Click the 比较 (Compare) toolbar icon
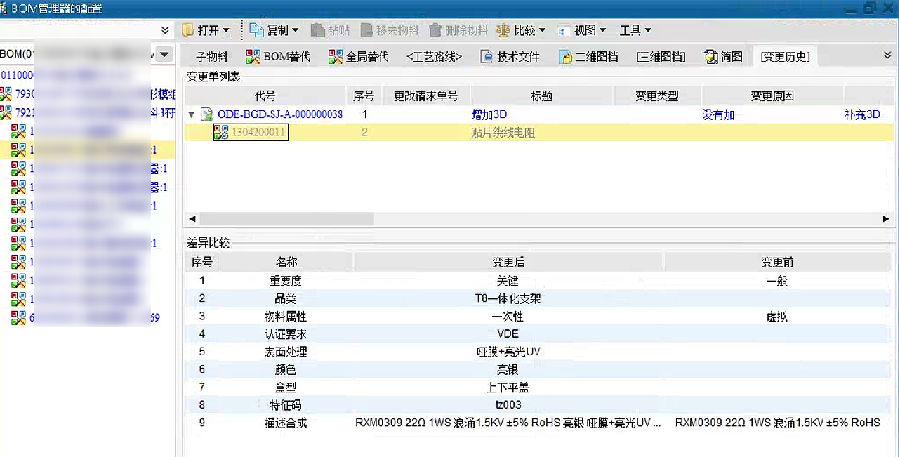899x457 pixels. tap(502, 31)
